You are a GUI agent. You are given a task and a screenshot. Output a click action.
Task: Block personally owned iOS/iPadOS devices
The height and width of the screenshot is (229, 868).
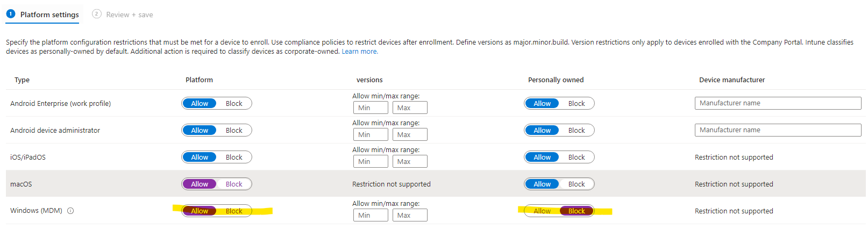[x=577, y=157]
